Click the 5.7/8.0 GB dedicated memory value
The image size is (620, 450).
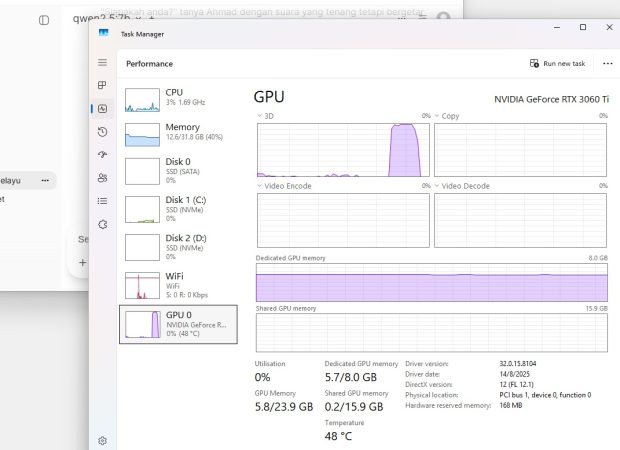(351, 377)
